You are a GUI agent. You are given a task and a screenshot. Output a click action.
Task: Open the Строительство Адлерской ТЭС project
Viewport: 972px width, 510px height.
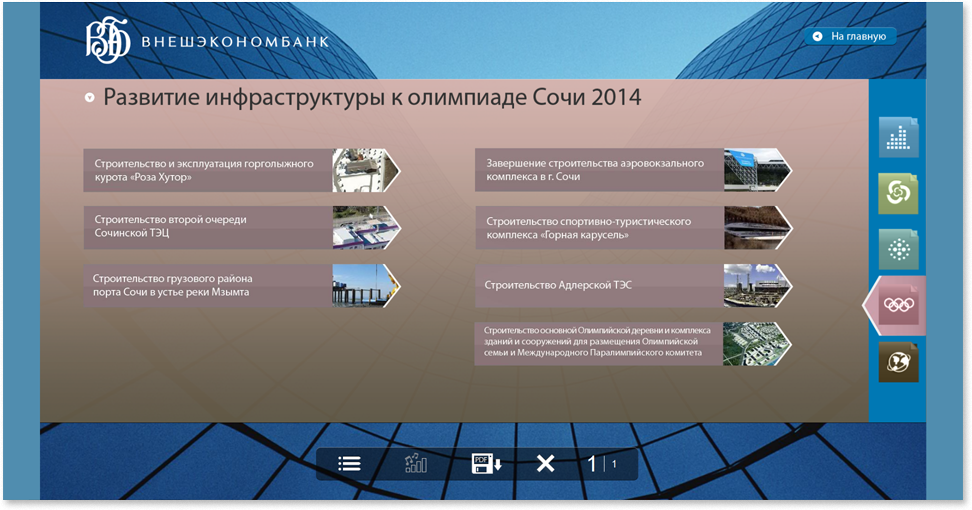[x=634, y=286]
